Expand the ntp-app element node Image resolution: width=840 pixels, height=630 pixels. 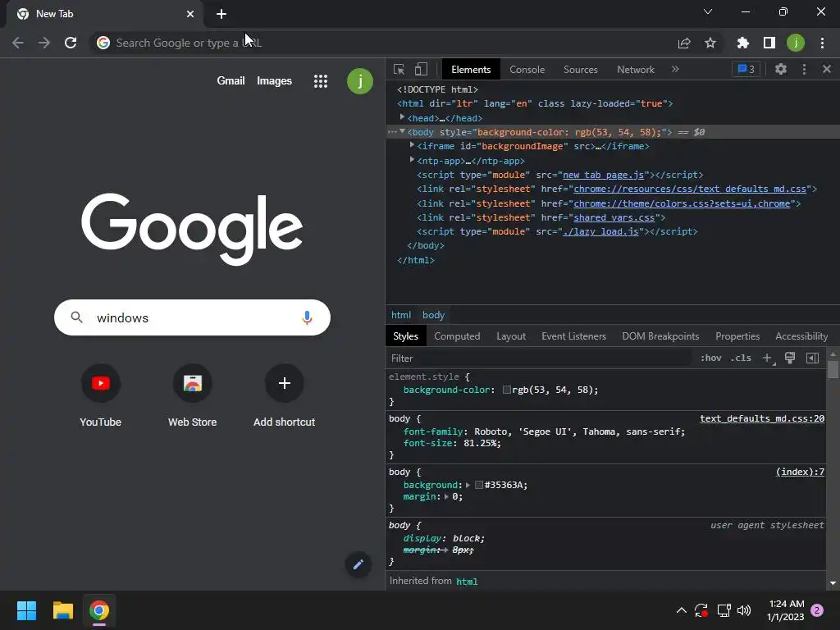(412, 160)
